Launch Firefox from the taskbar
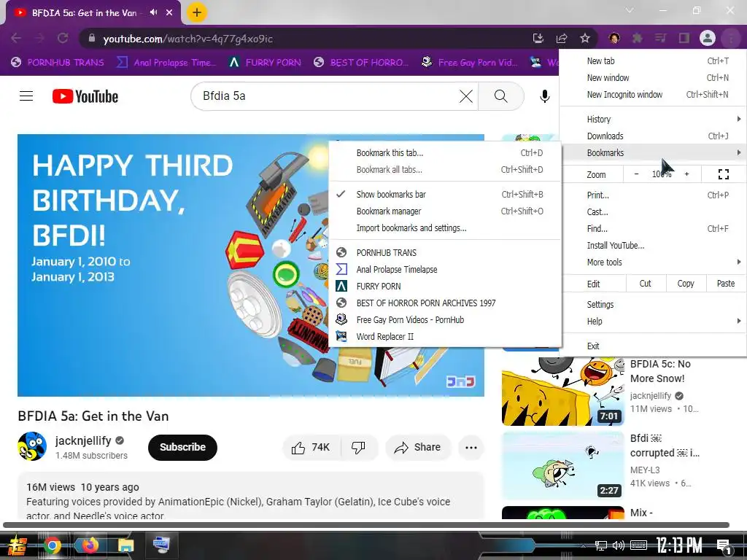 [89, 545]
